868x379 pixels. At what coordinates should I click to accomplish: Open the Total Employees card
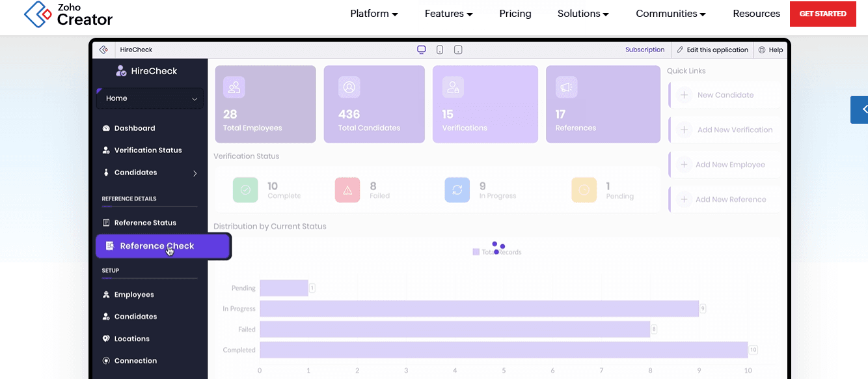coord(265,104)
